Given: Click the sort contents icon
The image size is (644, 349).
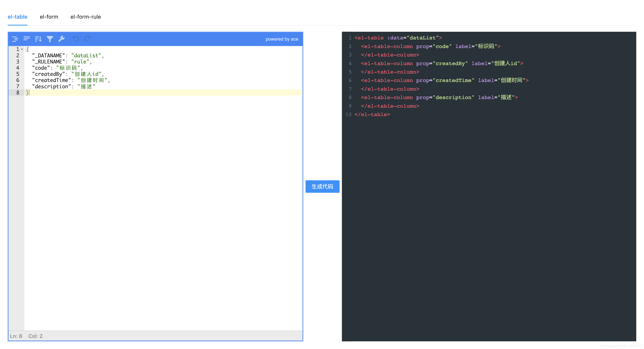Looking at the screenshot, I should [38, 39].
